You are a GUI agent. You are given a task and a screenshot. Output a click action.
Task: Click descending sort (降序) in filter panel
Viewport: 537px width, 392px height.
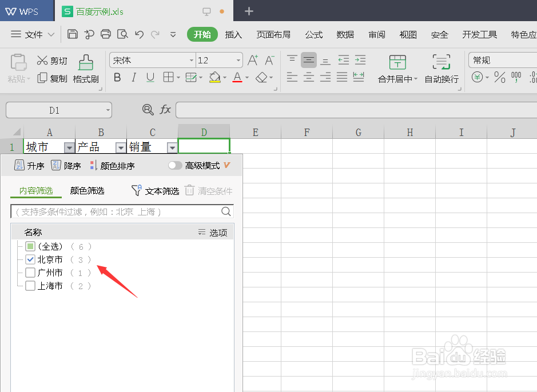tap(66, 166)
